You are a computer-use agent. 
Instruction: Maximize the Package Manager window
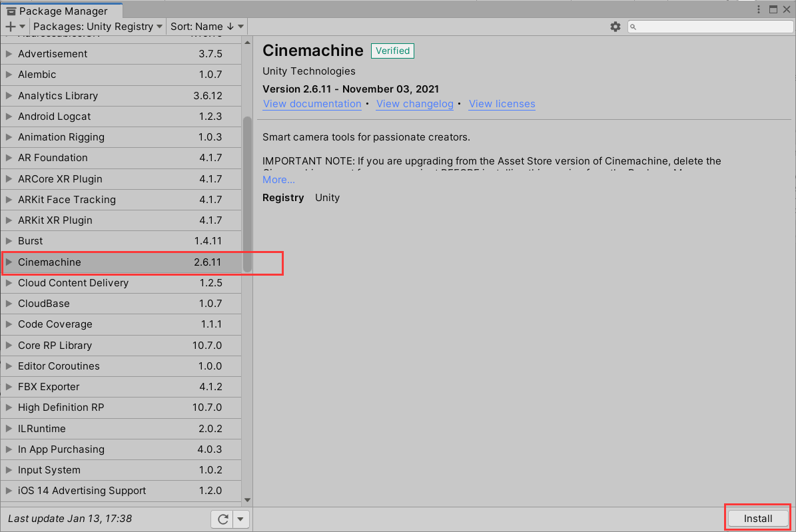point(773,9)
